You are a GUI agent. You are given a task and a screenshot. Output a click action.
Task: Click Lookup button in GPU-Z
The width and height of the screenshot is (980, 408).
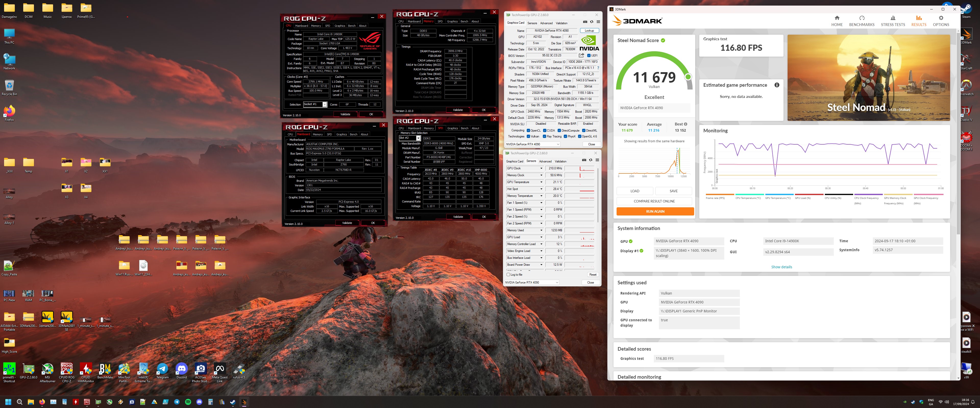589,30
